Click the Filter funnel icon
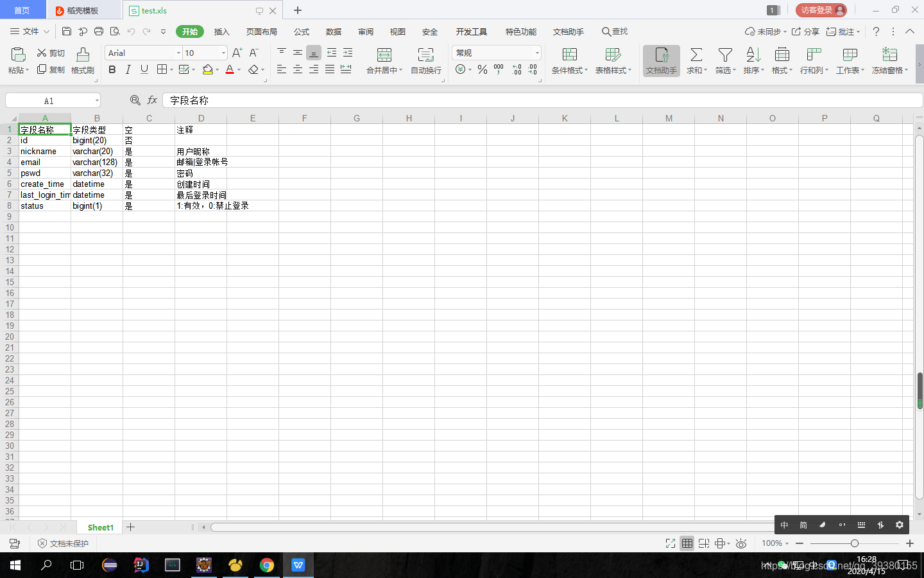This screenshot has width=924, height=578. pos(725,55)
